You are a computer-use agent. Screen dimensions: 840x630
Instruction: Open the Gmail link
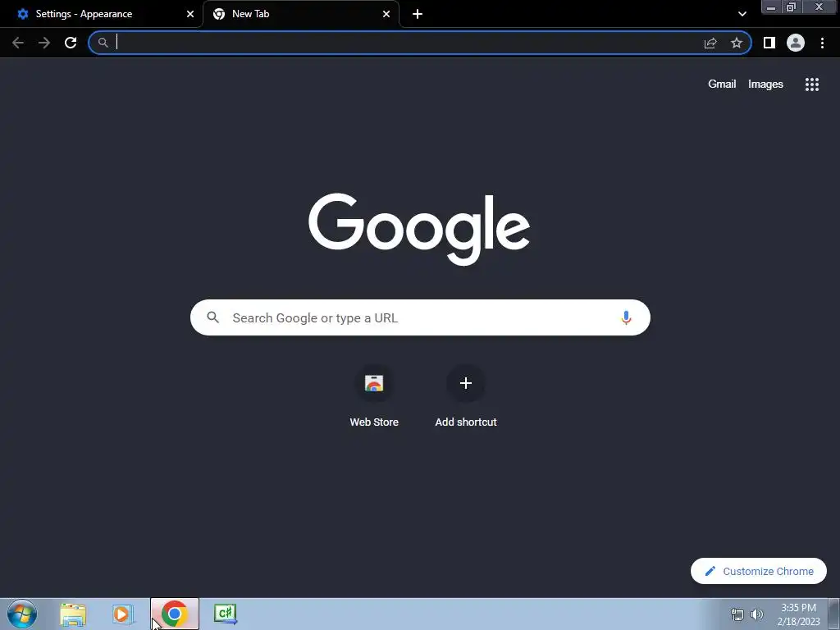722,84
